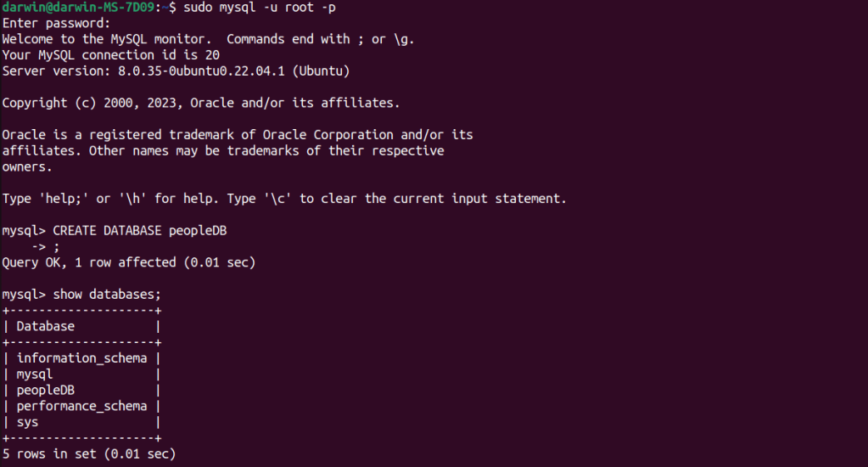This screenshot has width=868, height=467.
Task: Click the "show databases;" command
Action: click(x=106, y=295)
